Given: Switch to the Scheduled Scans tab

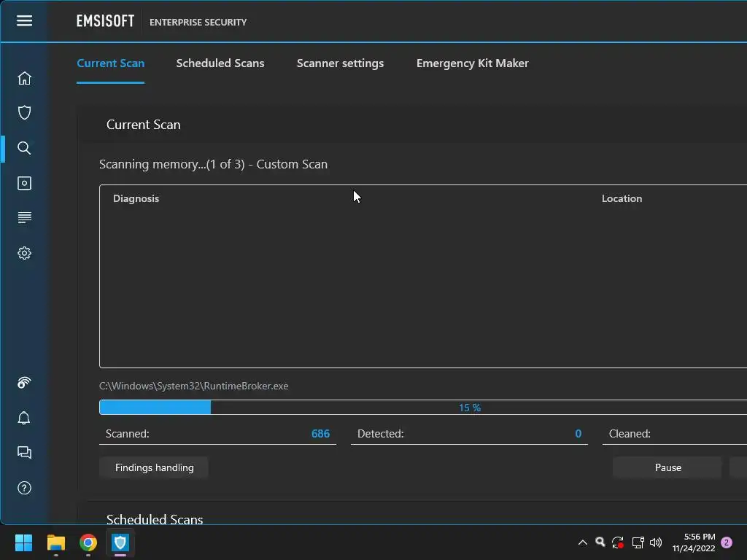Looking at the screenshot, I should [x=220, y=63].
